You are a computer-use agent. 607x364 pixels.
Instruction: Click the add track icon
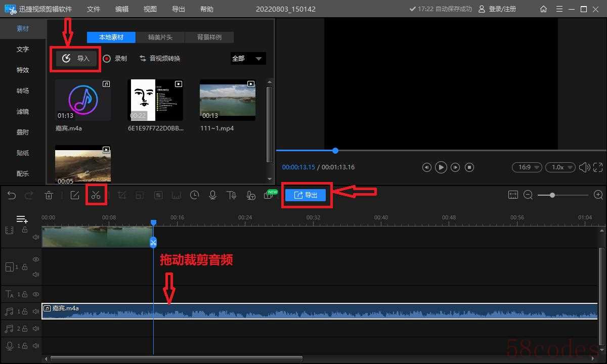pyautogui.click(x=22, y=219)
